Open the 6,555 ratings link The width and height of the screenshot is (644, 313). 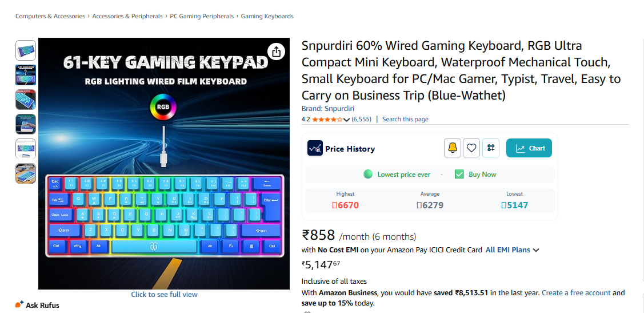pyautogui.click(x=361, y=119)
